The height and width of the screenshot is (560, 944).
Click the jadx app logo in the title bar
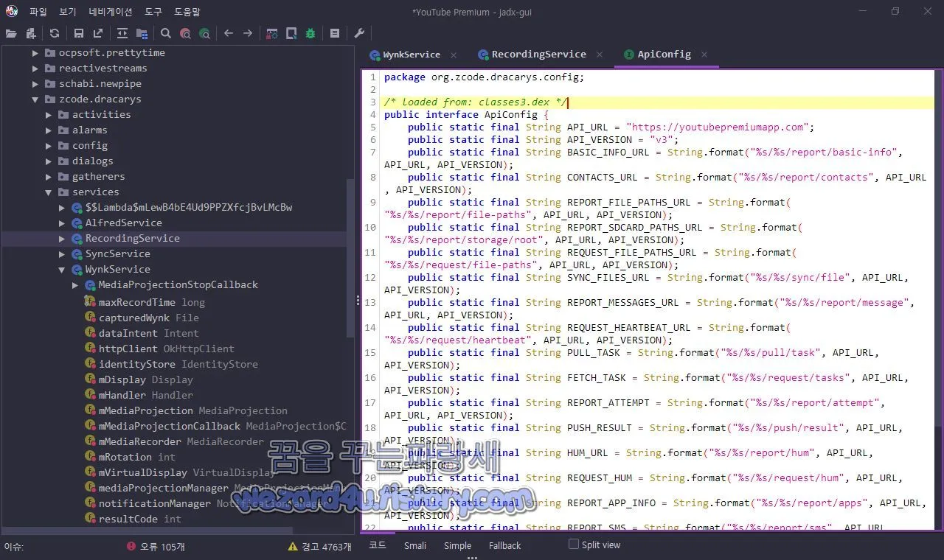12,11
